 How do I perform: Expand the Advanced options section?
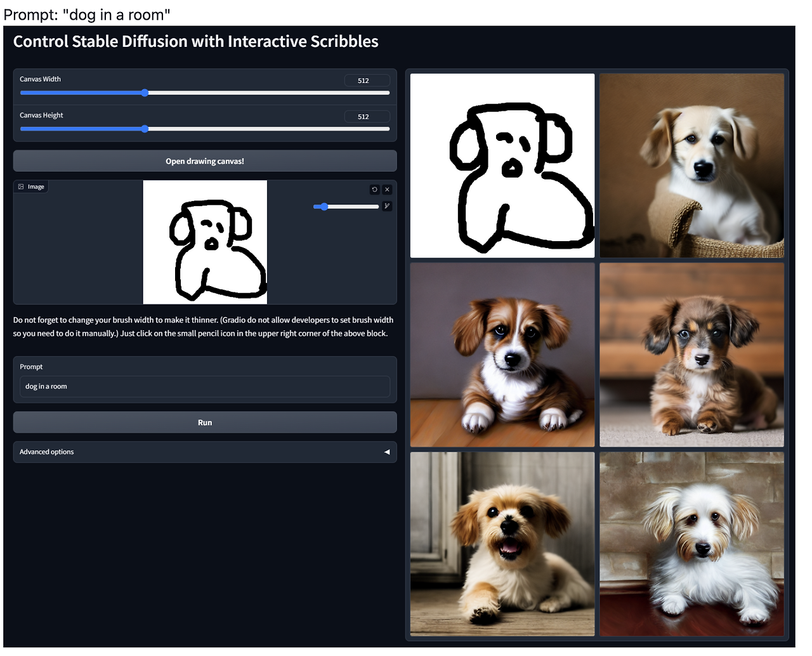(205, 452)
